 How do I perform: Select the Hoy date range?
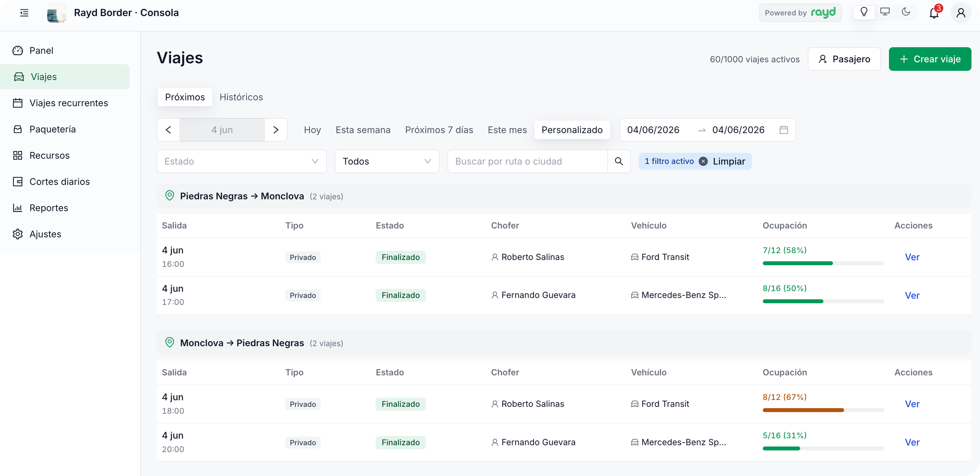click(312, 130)
